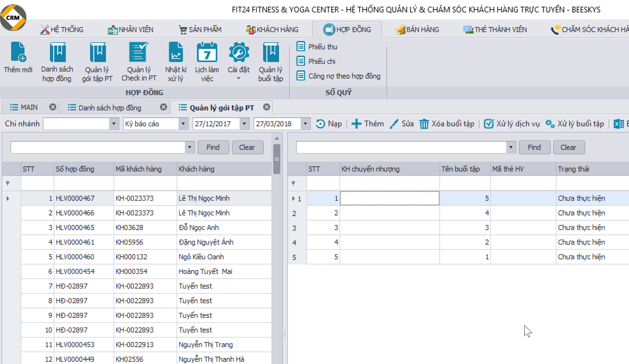Click the Nạp refresh toolbar button
Viewport: 629px width, 364px height.
click(x=329, y=124)
